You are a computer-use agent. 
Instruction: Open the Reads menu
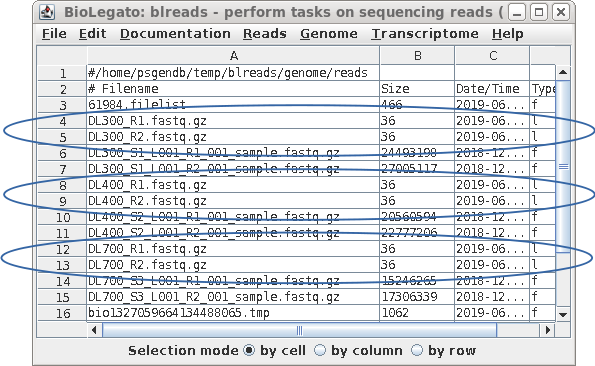pos(264,34)
